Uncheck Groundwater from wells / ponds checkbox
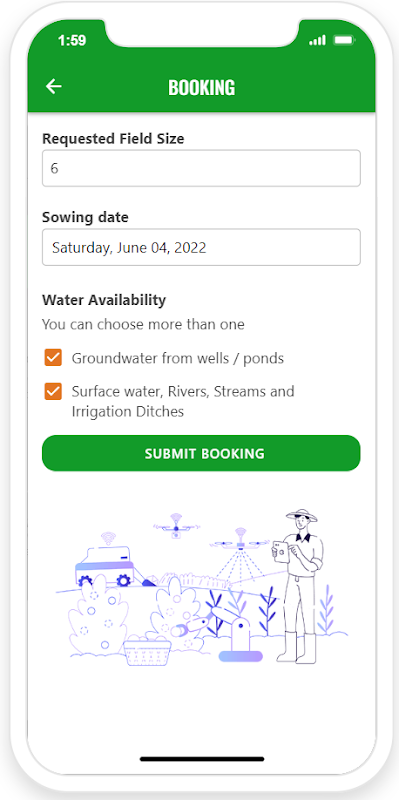The width and height of the screenshot is (399, 800). click(x=53, y=358)
